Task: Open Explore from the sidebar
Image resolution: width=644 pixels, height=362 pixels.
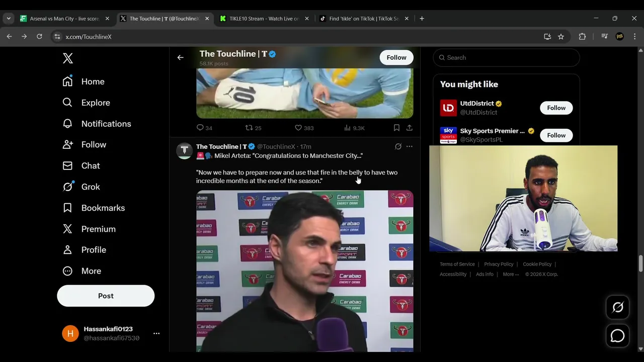Action: (x=86, y=103)
